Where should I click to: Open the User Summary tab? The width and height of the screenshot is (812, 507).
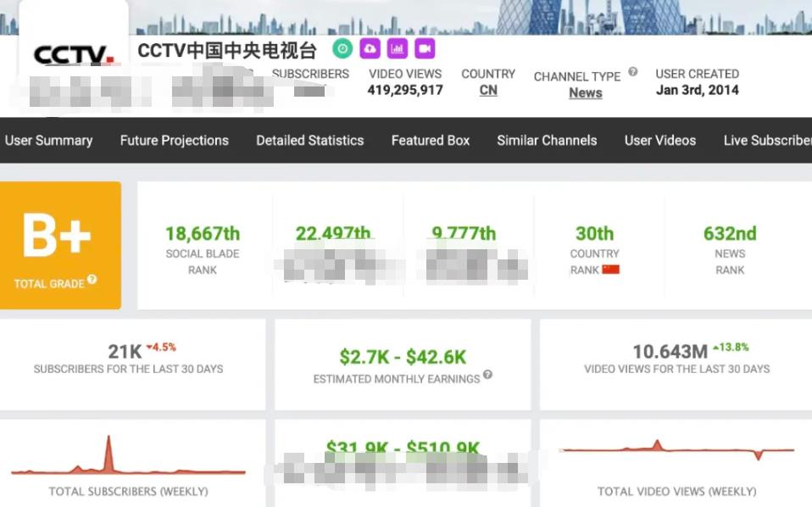[x=48, y=141]
